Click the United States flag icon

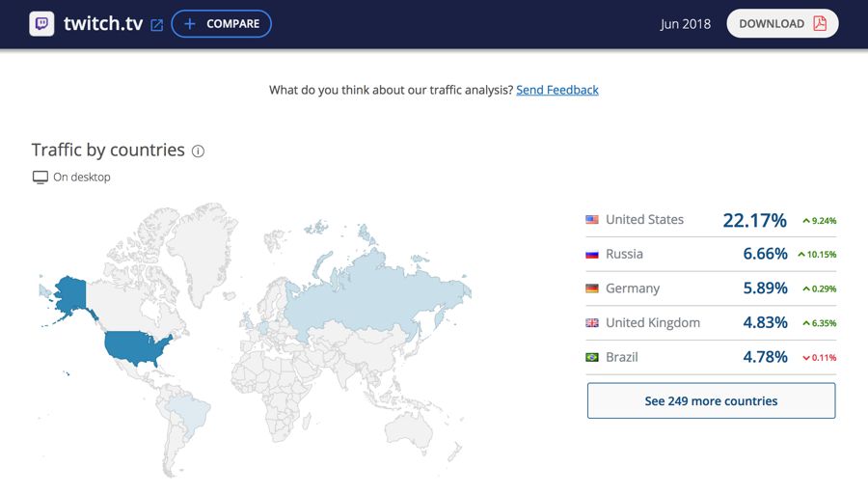point(592,219)
